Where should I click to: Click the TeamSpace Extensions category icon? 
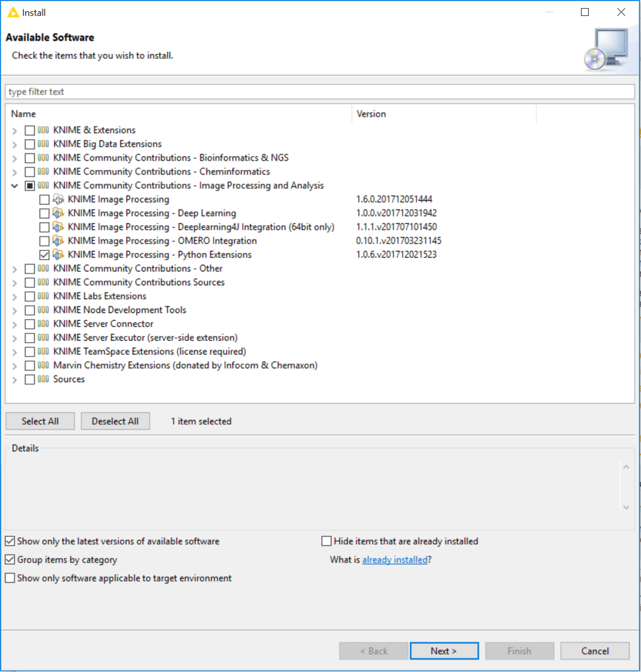click(43, 351)
